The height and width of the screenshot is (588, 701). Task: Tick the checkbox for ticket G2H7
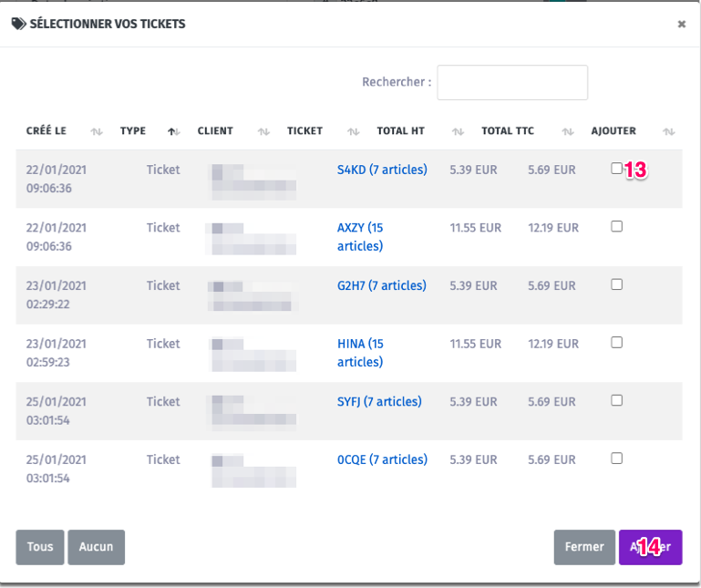coord(617,284)
